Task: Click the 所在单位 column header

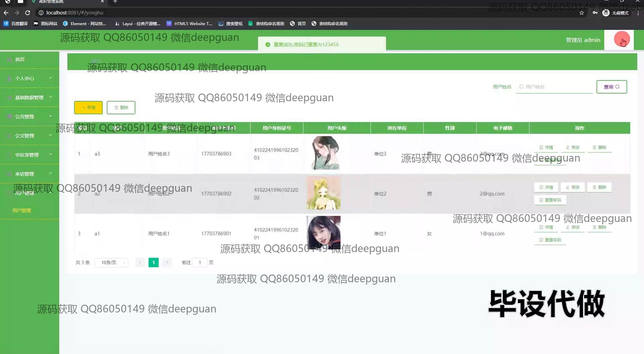Action: click(x=397, y=128)
